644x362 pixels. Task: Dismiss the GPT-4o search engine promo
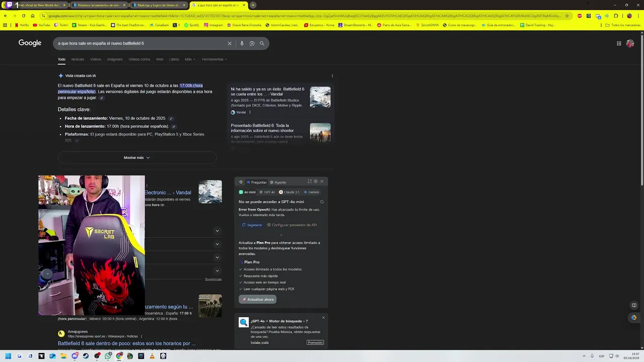324,317
